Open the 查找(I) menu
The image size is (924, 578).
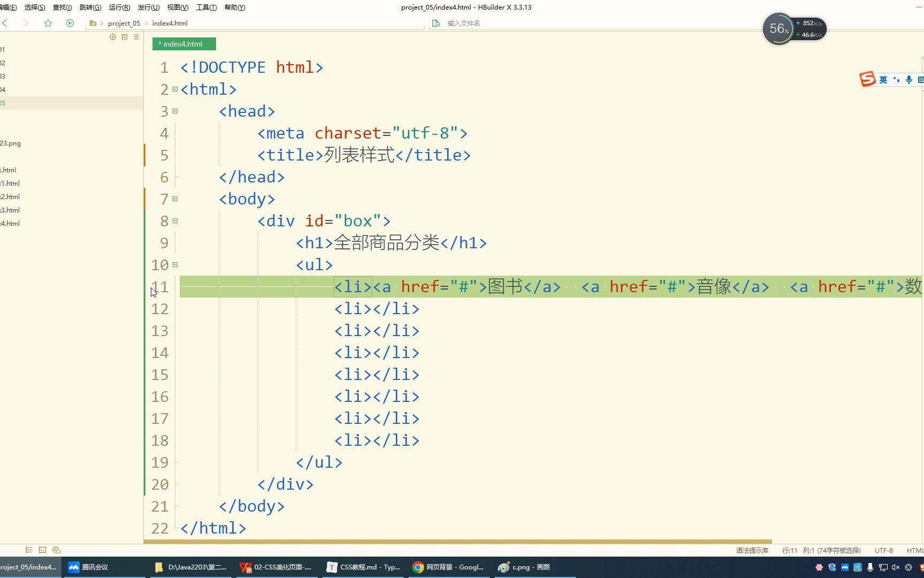[x=62, y=7]
